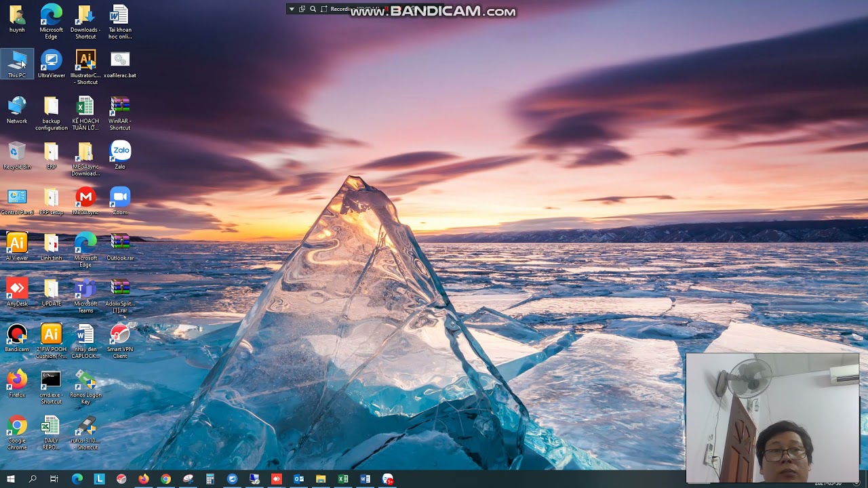Viewport: 868px width, 488px height.
Task: Click Bandicam rectangle-area selection icon
Action: point(323,9)
